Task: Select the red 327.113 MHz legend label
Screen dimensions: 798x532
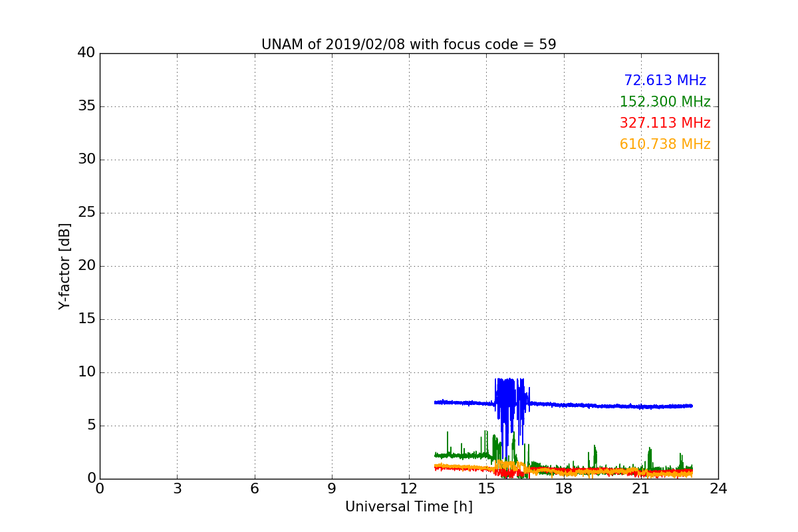Action: (x=665, y=123)
